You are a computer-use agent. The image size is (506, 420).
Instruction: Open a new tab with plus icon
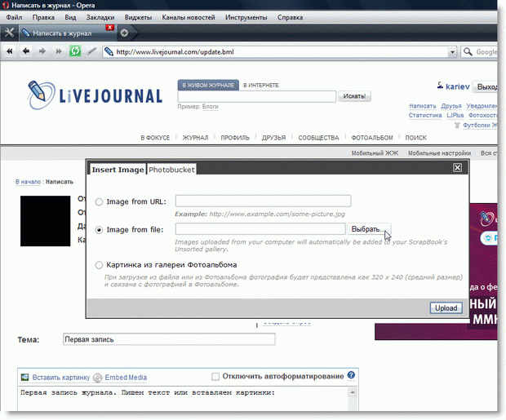coord(124,33)
